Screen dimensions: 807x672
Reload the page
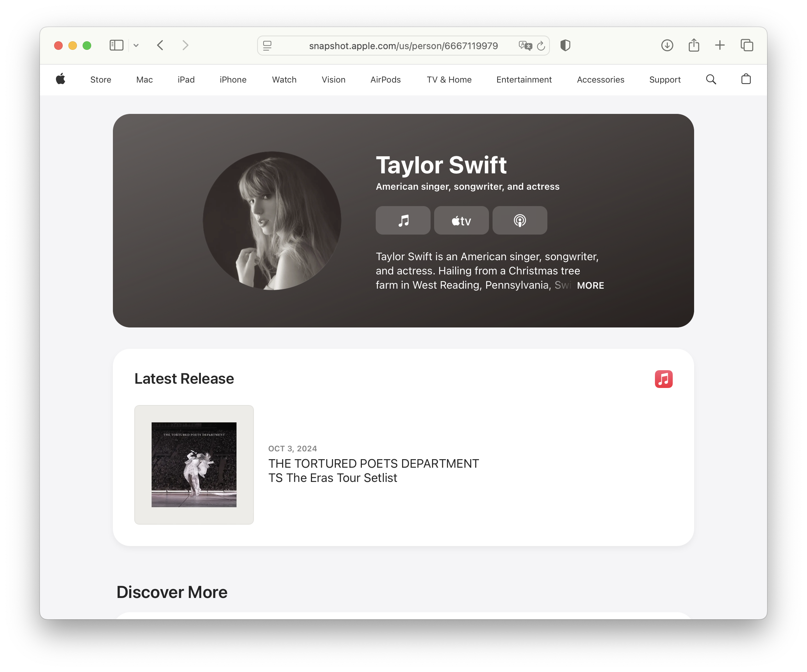pos(541,46)
